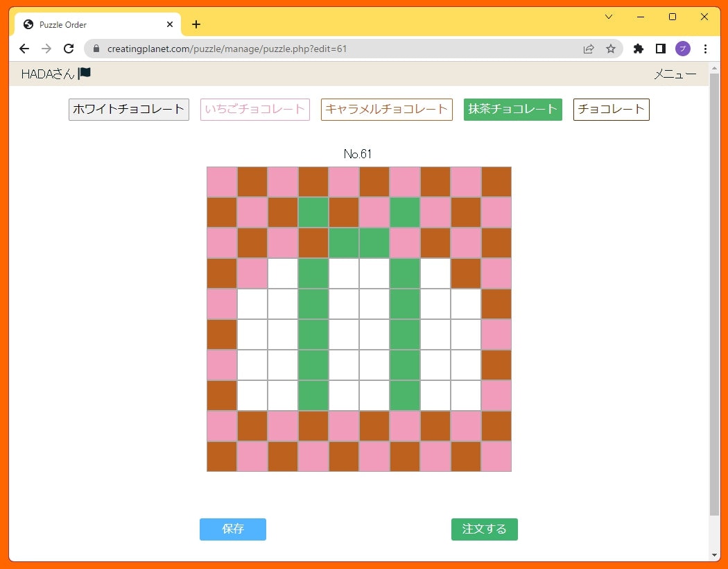The image size is (728, 569).
Task: Select いちごチョコレート color
Action: tap(255, 110)
